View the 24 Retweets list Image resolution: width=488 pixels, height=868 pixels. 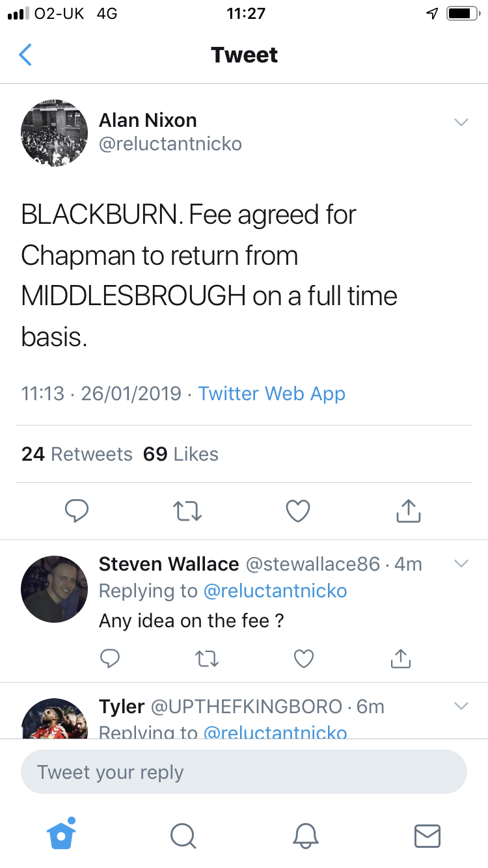click(x=77, y=454)
